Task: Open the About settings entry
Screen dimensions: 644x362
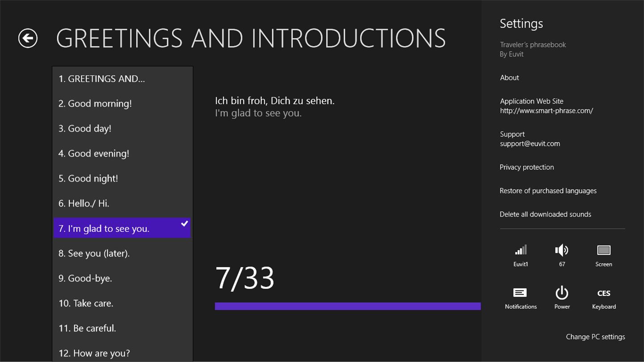Action: tap(509, 78)
